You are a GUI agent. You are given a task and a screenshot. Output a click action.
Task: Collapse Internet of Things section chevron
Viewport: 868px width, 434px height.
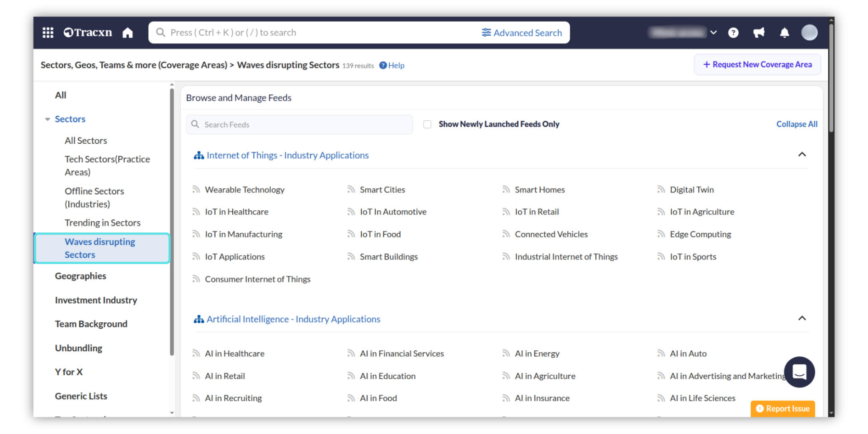pos(802,155)
